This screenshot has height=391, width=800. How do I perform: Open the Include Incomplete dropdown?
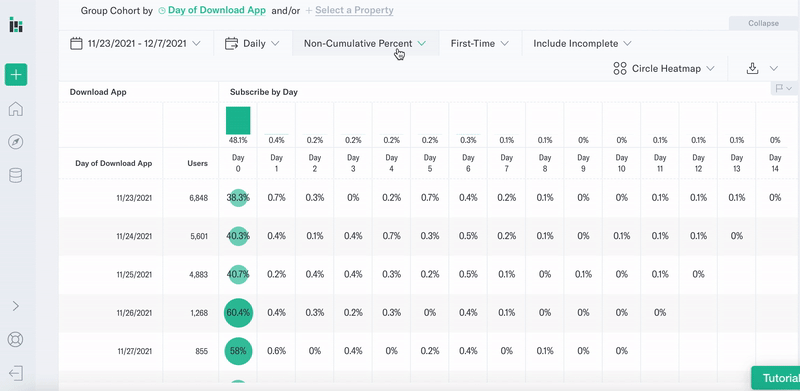(583, 43)
